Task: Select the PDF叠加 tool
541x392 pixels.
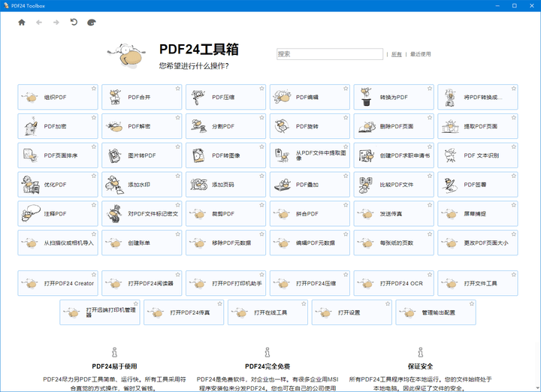Action: (x=310, y=185)
